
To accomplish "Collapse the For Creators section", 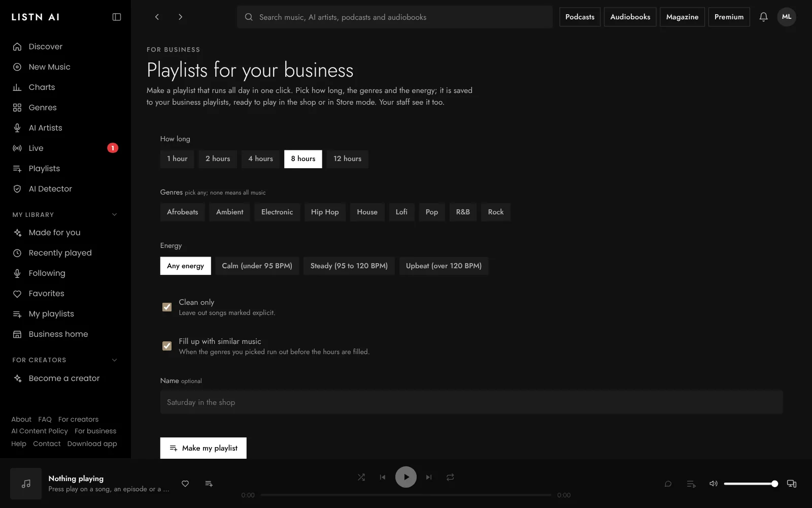I will 114,360.
